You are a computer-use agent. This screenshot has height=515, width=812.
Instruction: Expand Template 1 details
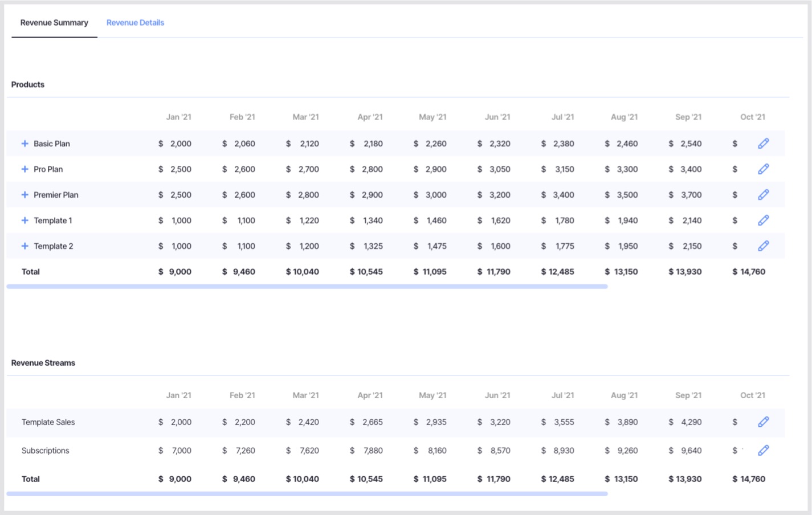pos(25,220)
